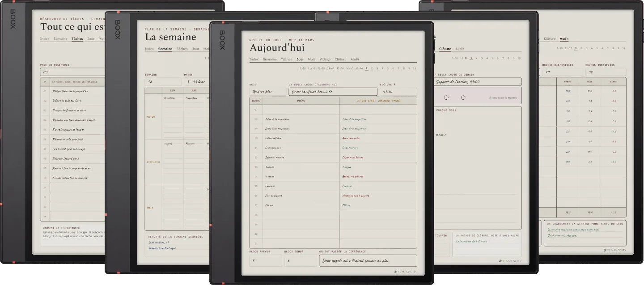The image size is (644, 285).
Task: Tap the Blocs tenus field showing 6
Action: click(x=301, y=260)
